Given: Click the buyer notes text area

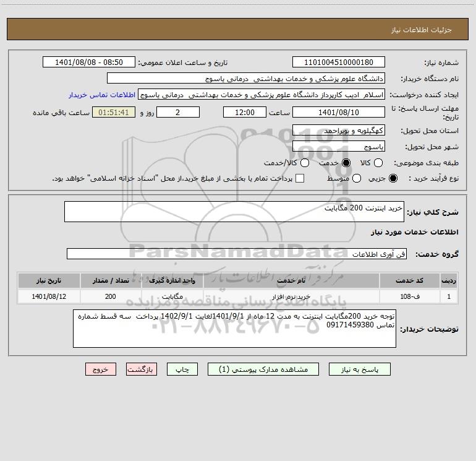Looking at the screenshot, I should pyautogui.click(x=234, y=329).
